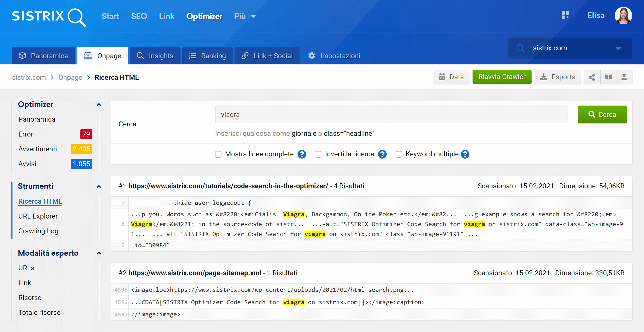644x332 pixels.
Task: Toggle Inverti la ricerca checkbox
Action: click(x=318, y=154)
